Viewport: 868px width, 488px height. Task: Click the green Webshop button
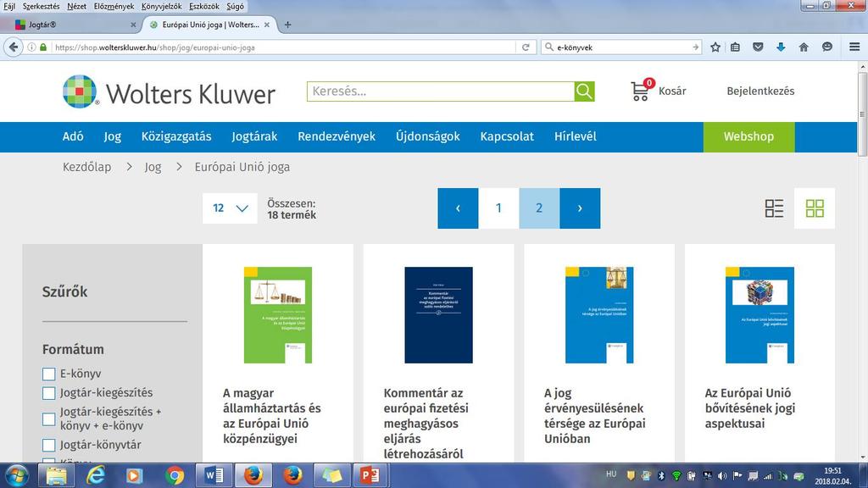(749, 136)
